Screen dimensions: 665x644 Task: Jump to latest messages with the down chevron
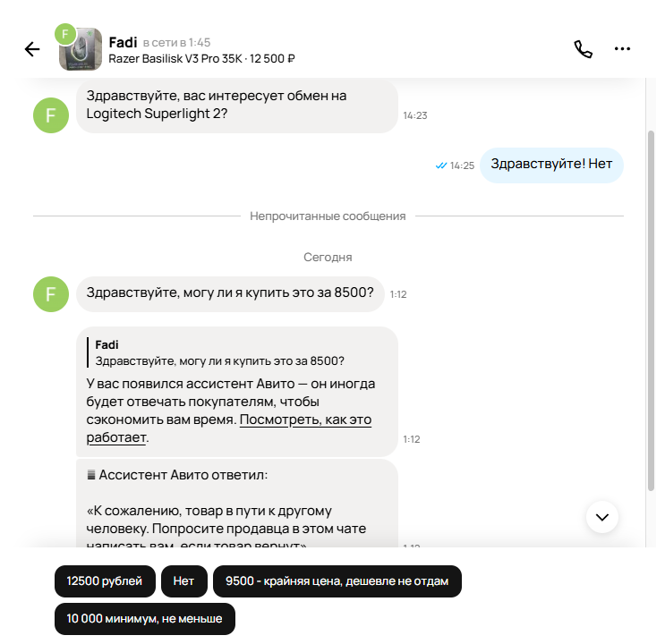(602, 517)
